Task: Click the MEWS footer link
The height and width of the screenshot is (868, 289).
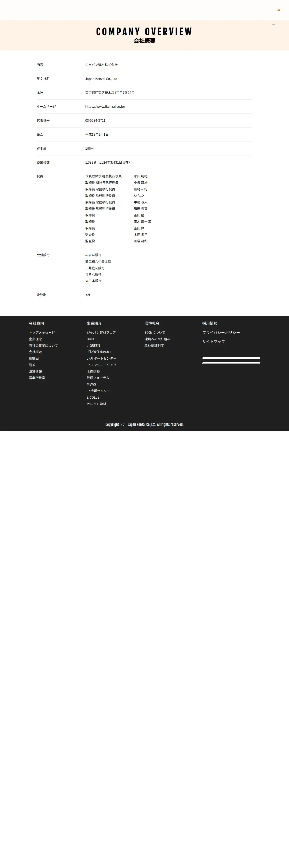Action: (x=91, y=384)
